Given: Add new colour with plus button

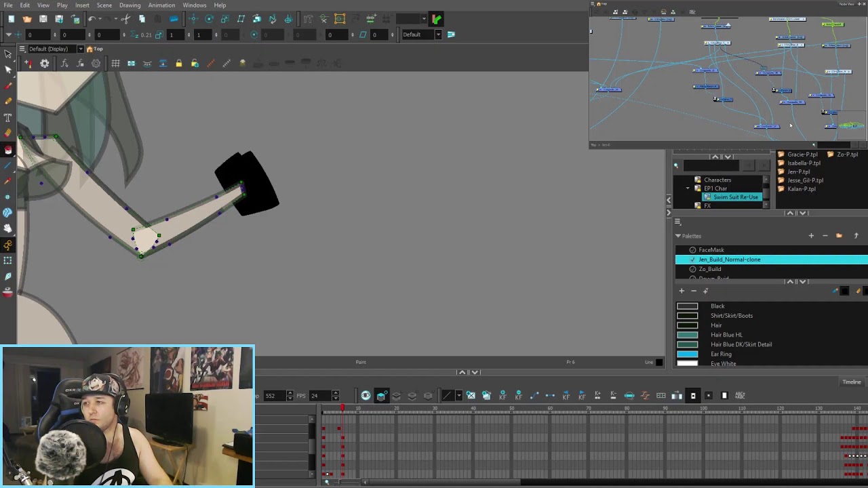Looking at the screenshot, I should (x=682, y=291).
